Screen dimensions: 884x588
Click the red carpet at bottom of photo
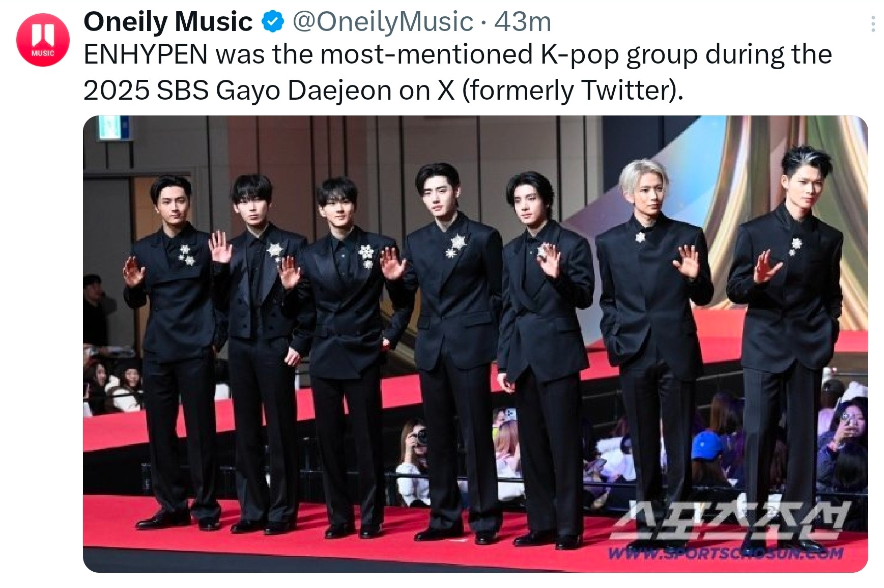(356, 547)
